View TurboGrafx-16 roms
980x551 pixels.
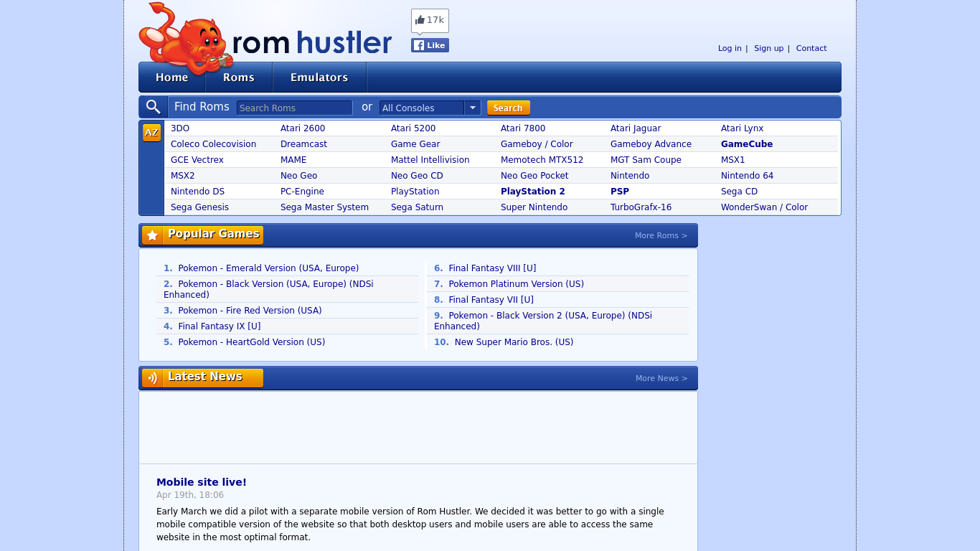(x=641, y=207)
